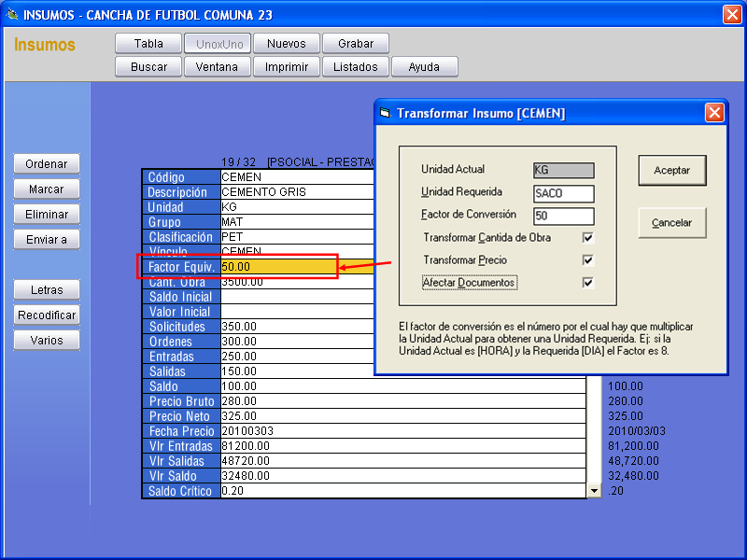Click the Solicitudes value 350.00

(x=239, y=327)
